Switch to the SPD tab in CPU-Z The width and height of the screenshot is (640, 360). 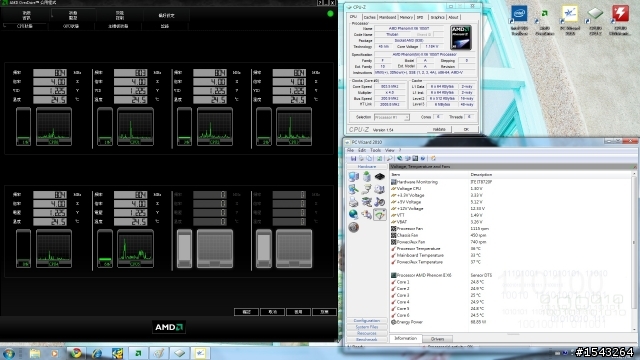click(x=420, y=17)
